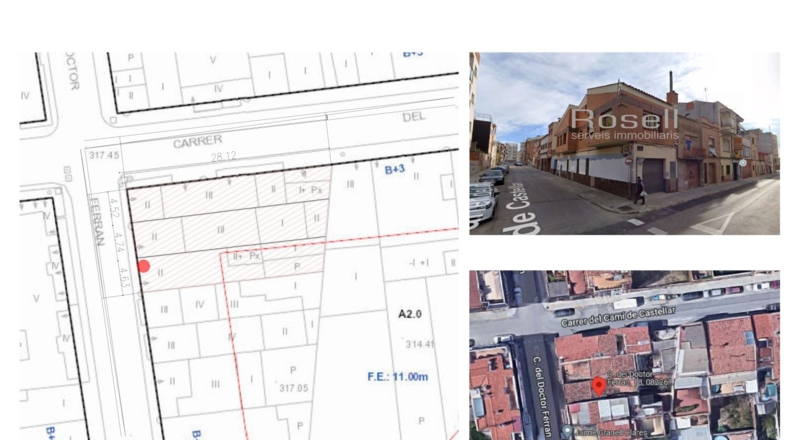Click the 4.52 frontage dimension

[x=115, y=209]
